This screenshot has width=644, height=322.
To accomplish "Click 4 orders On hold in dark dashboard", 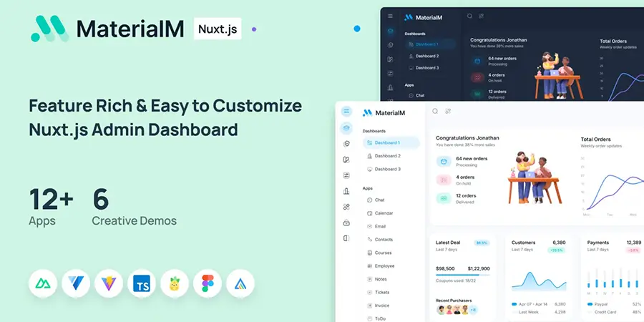I will [x=497, y=77].
